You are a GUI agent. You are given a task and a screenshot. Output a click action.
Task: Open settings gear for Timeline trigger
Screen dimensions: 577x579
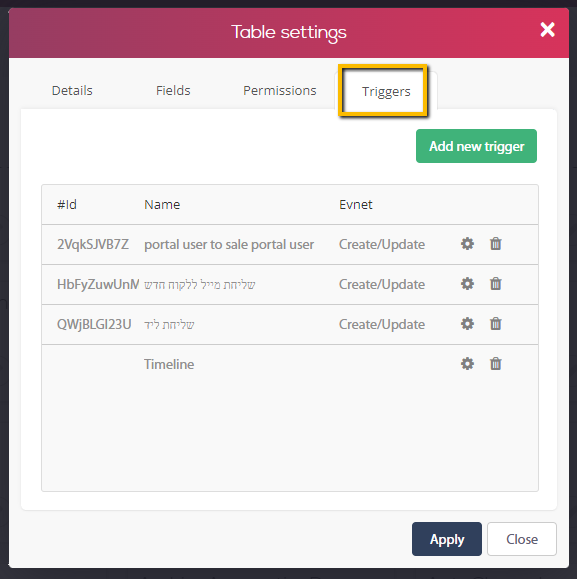tap(467, 364)
